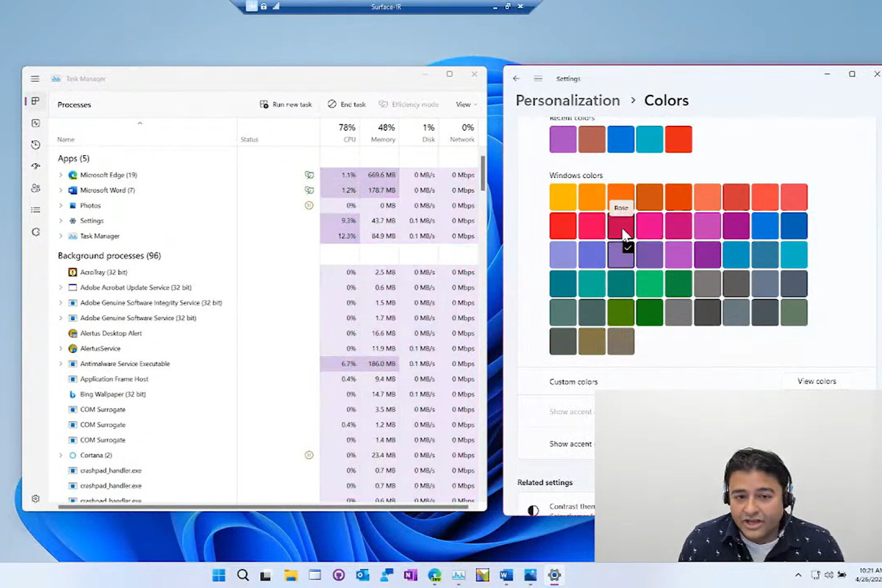The width and height of the screenshot is (882, 588).
Task: Go to Personalization breadcrumb in Settings
Action: pos(567,101)
